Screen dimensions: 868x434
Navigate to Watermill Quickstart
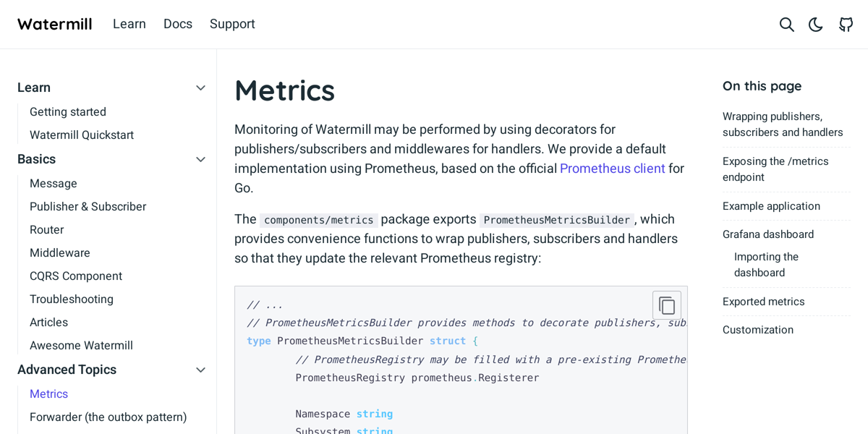(81, 135)
